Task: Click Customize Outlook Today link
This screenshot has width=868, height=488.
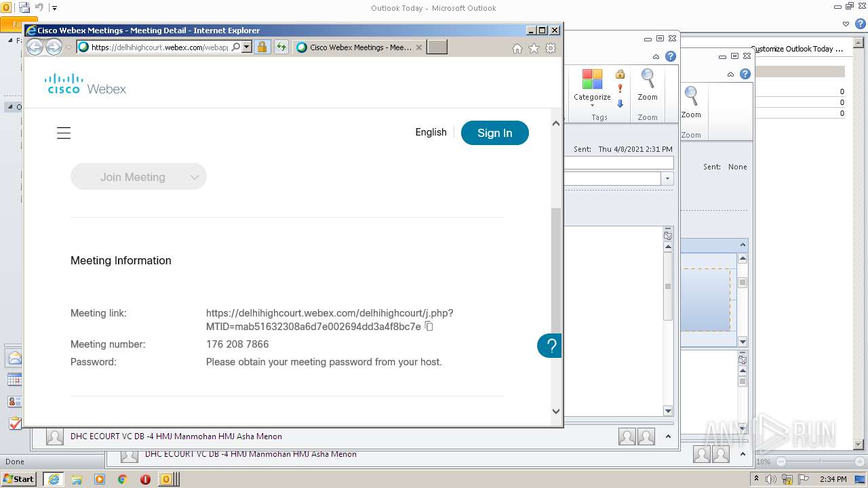Action: (x=797, y=49)
